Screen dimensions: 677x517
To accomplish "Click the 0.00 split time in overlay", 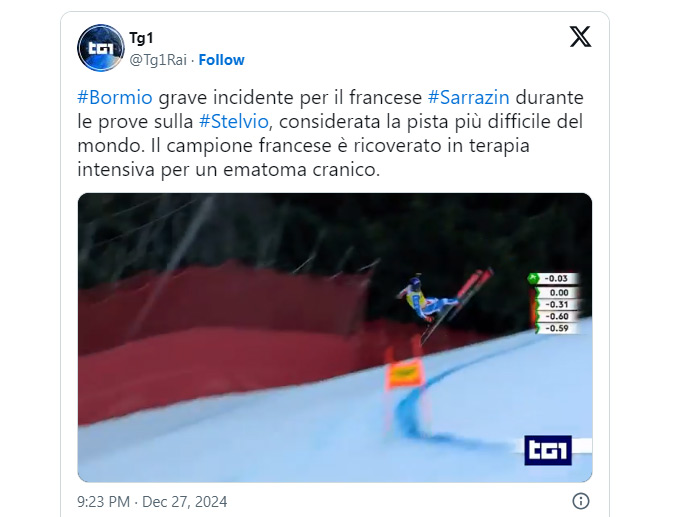I will click(x=558, y=292).
